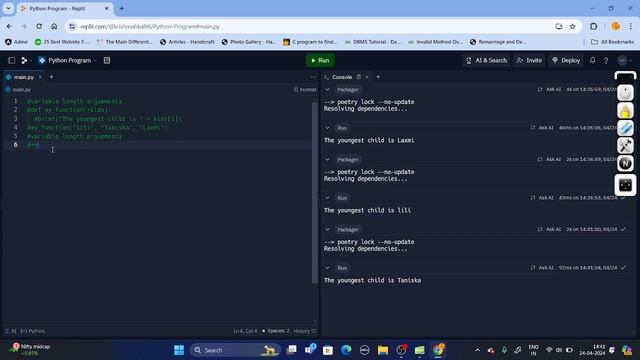Go to the browser home page
The image size is (640, 360).
pos(54,27)
